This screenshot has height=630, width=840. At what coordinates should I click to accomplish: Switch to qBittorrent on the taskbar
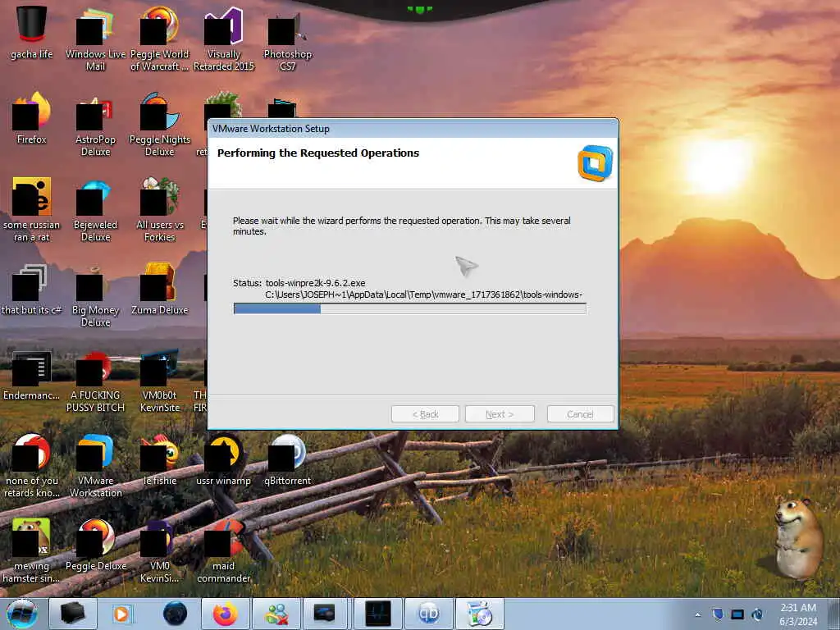[428, 614]
